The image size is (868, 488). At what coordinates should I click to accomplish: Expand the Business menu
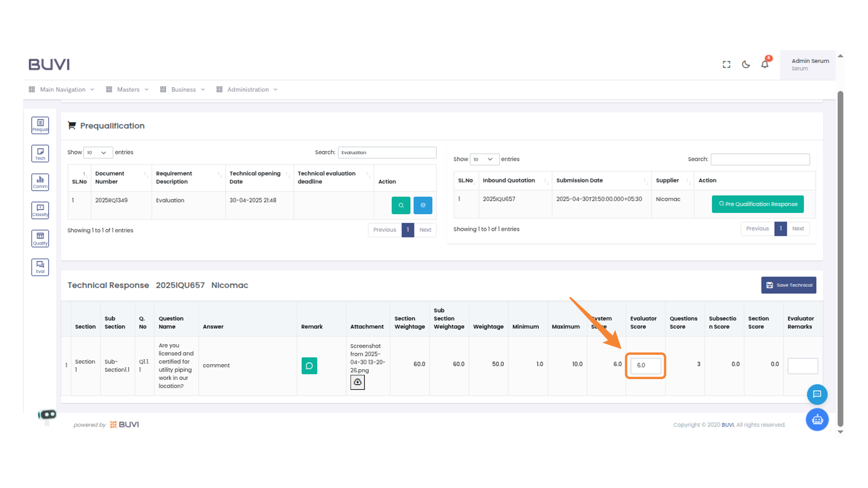click(x=183, y=89)
